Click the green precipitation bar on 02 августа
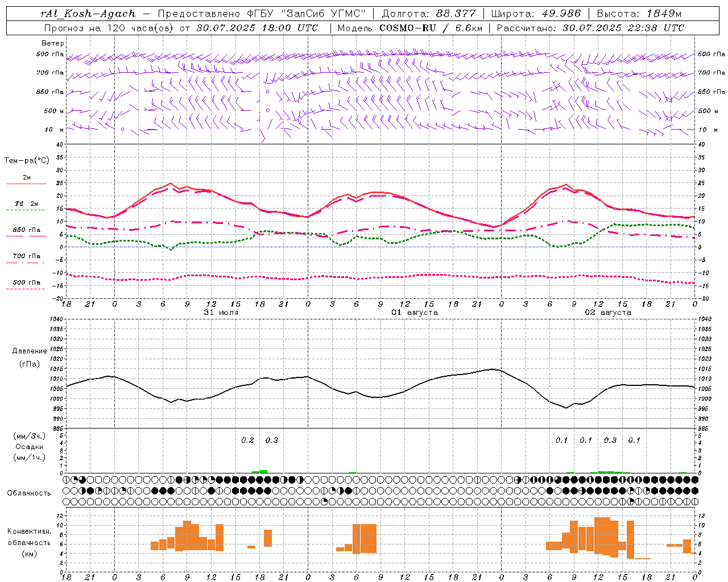 coord(610,472)
